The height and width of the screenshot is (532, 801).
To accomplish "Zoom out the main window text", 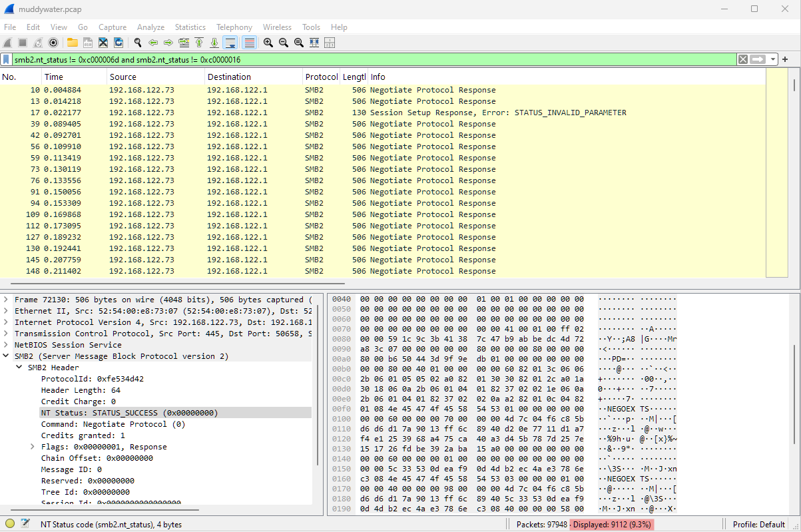I will [284, 43].
